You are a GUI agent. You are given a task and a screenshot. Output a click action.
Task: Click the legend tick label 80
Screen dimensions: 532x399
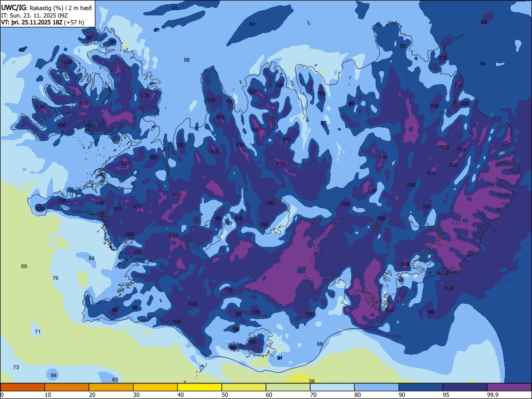(x=358, y=395)
